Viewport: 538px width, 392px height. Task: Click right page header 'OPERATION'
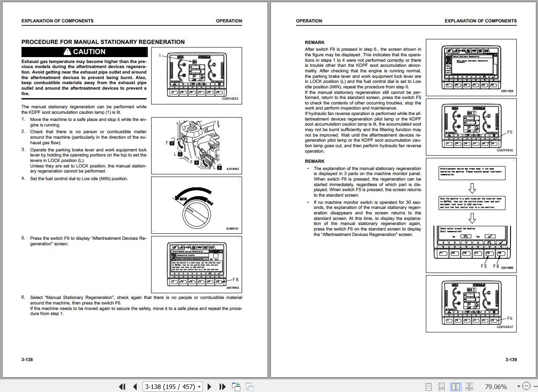point(309,21)
